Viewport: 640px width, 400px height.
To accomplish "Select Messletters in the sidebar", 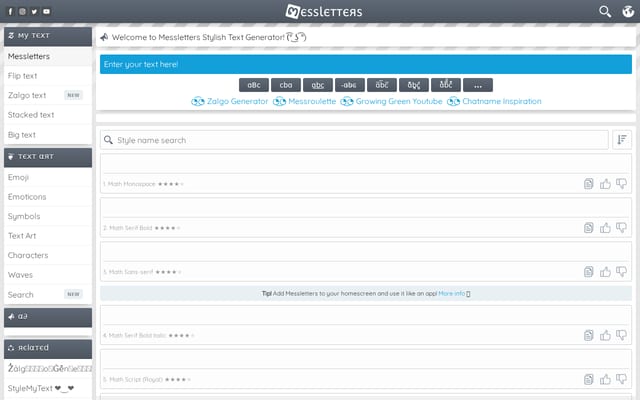I will point(48,56).
